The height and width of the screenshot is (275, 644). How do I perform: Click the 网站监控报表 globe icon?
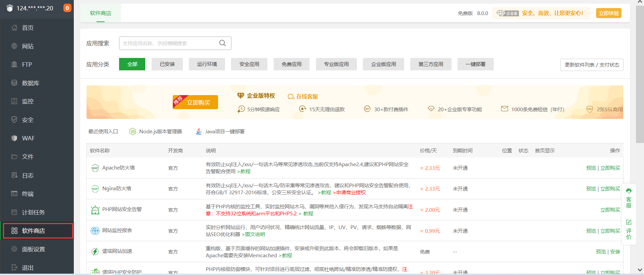point(95,231)
